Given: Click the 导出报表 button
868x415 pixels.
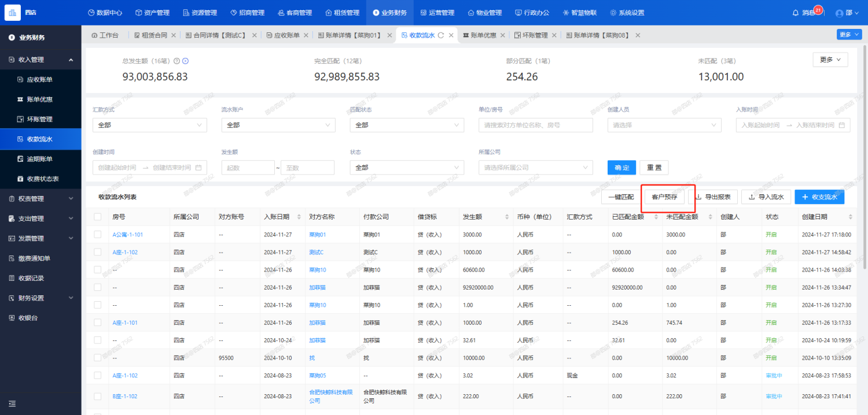Looking at the screenshot, I should [x=713, y=197].
